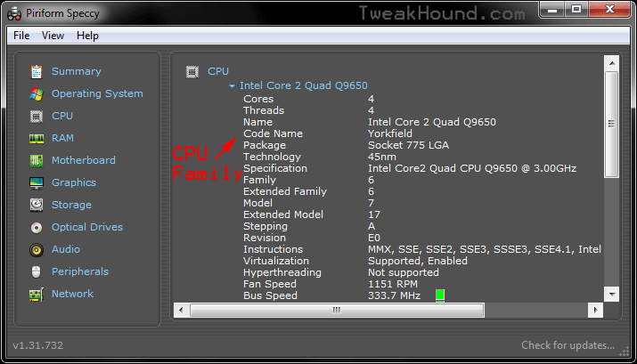This screenshot has width=637, height=364.
Task: Click the CPU heading in details pane
Action: pyautogui.click(x=218, y=71)
